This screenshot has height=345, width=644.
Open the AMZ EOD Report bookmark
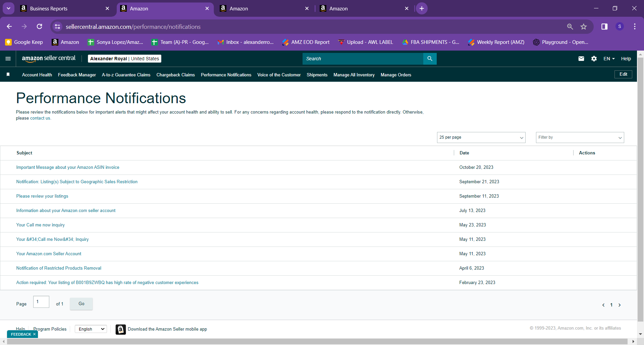coord(306,42)
